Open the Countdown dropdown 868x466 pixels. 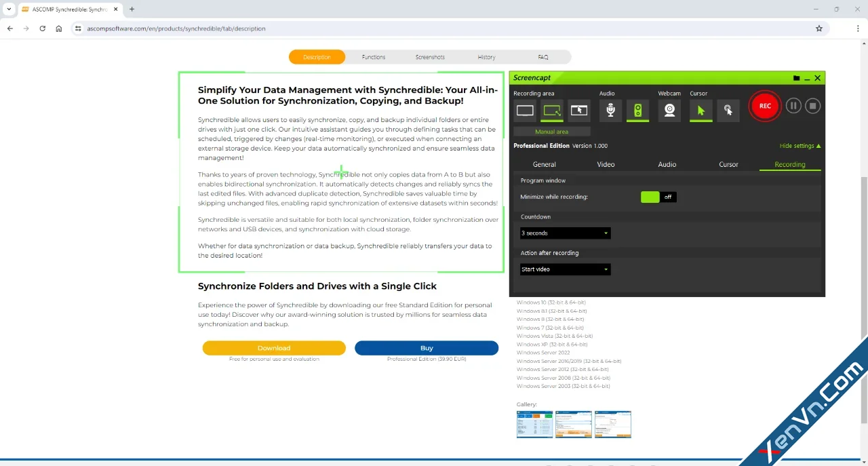point(565,233)
